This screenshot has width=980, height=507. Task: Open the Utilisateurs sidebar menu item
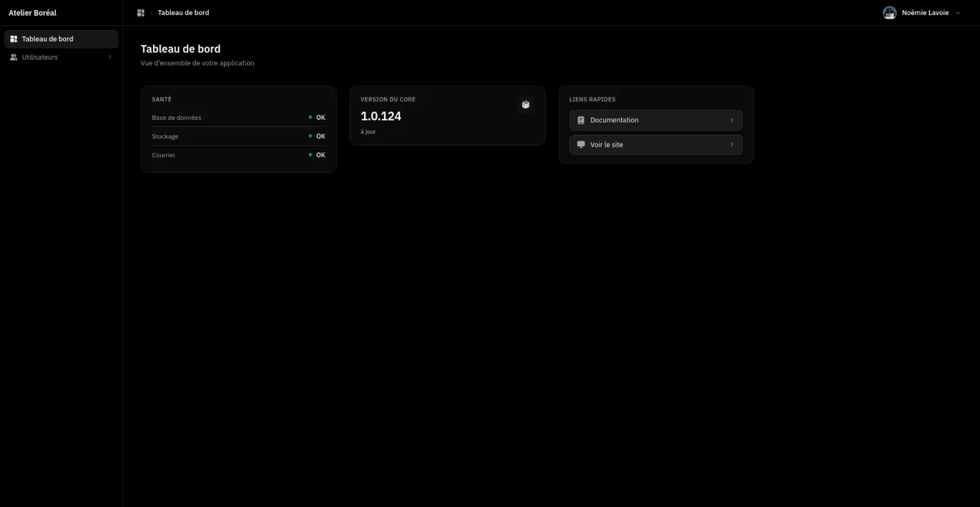coord(61,57)
